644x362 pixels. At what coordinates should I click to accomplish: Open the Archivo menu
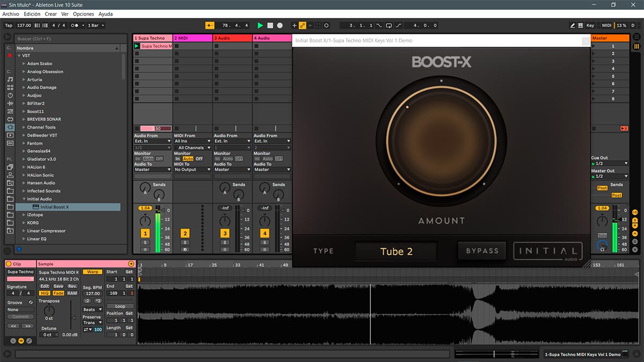(x=11, y=14)
